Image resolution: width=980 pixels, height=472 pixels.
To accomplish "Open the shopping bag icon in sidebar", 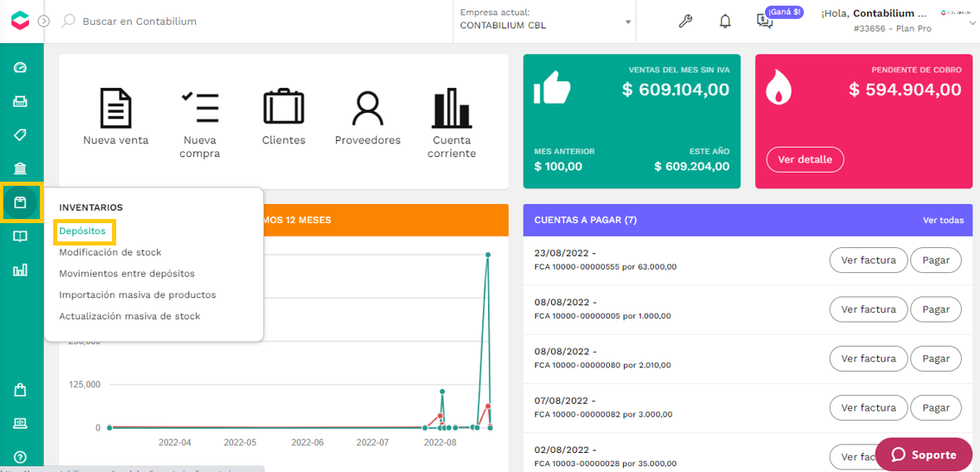I will 21,390.
